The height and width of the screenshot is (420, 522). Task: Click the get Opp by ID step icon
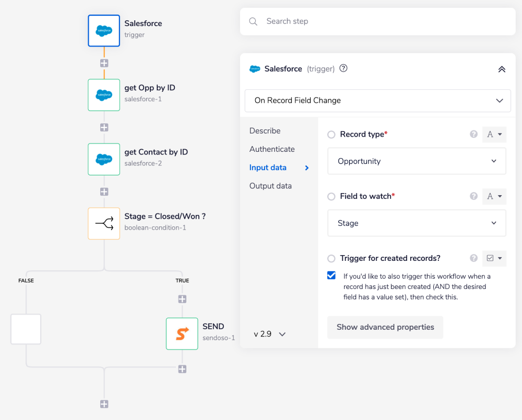click(x=104, y=95)
